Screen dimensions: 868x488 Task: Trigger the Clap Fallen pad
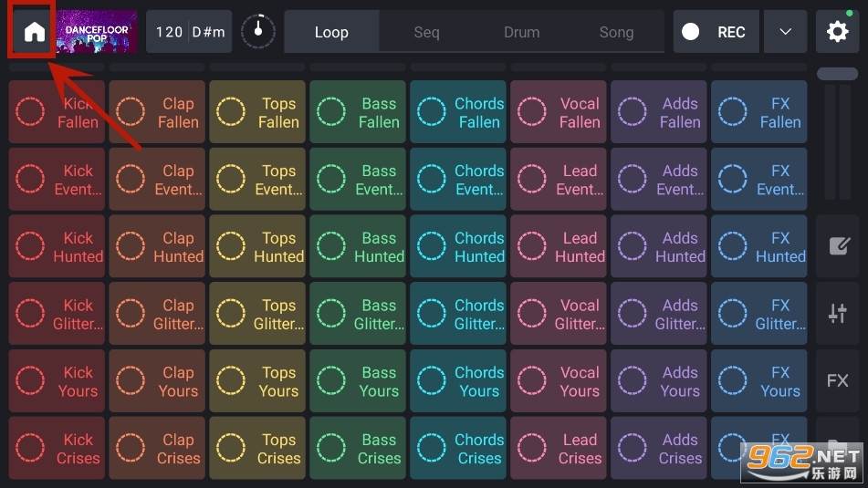click(x=157, y=112)
